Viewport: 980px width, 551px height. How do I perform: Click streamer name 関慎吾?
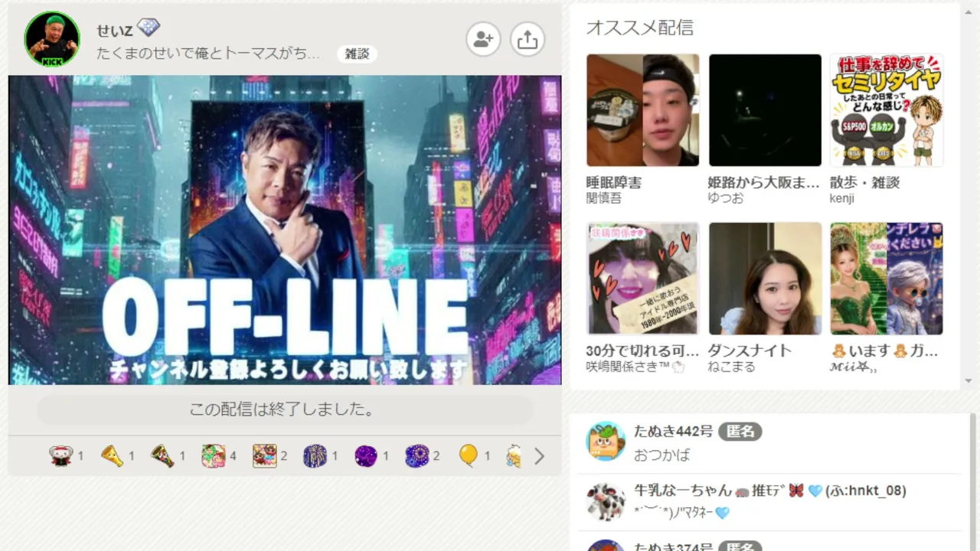pos(604,198)
